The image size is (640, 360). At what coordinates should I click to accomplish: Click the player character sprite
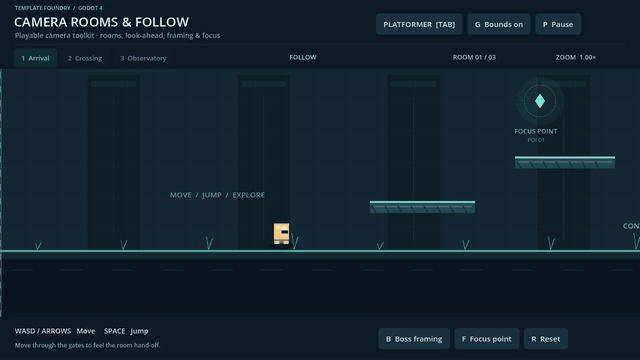(x=282, y=233)
